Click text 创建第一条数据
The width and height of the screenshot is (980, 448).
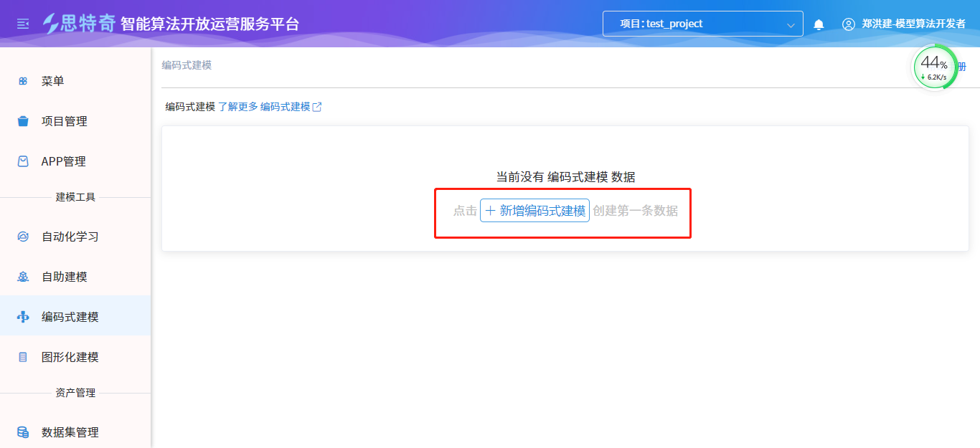point(635,211)
